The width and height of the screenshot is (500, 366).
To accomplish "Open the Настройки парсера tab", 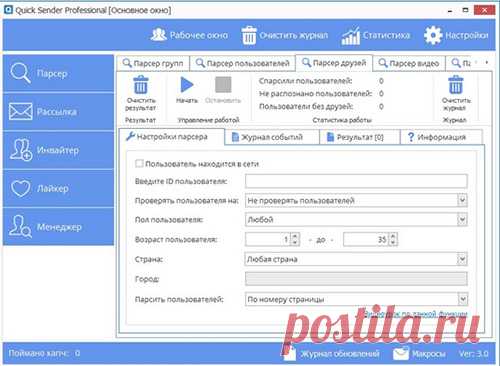I will pos(171,137).
